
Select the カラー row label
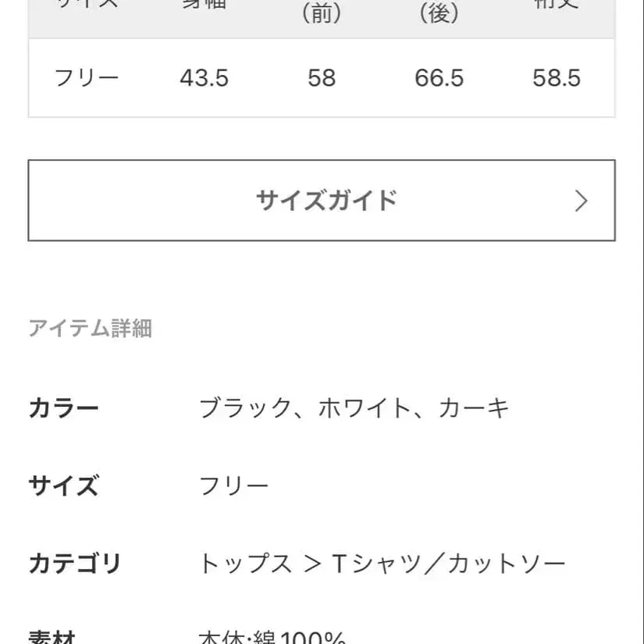click(64, 406)
